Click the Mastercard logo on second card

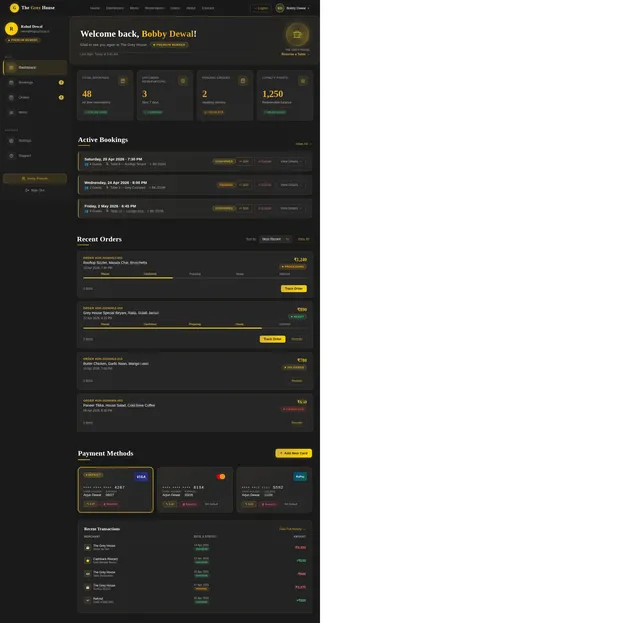[221, 476]
